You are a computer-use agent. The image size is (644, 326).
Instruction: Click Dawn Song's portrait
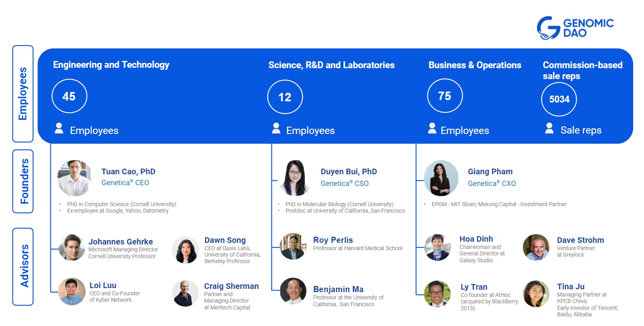(x=186, y=250)
